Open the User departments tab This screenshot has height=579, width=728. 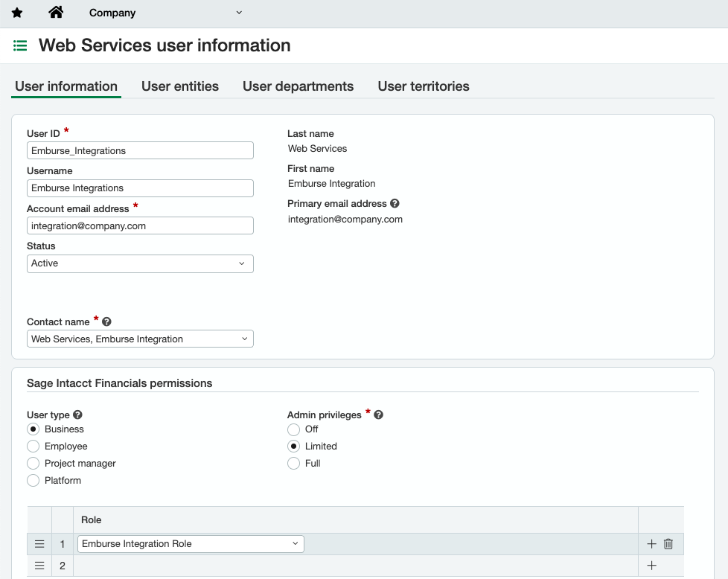[x=298, y=86]
